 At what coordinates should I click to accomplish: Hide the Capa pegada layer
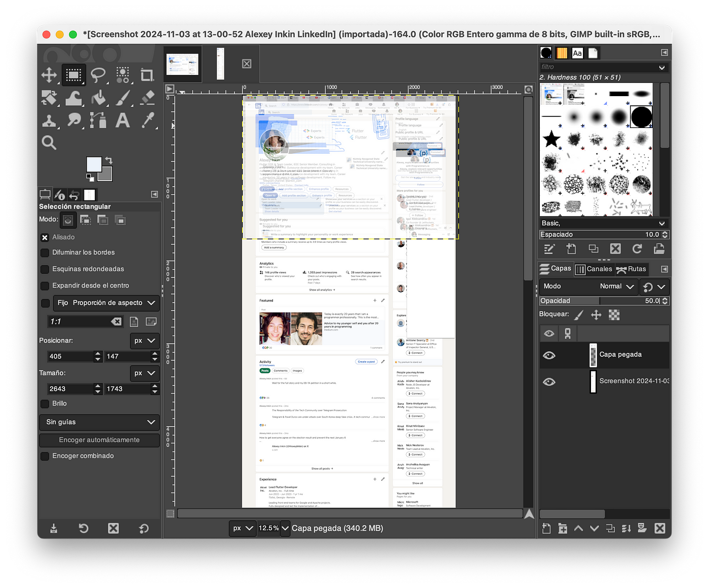pos(549,355)
